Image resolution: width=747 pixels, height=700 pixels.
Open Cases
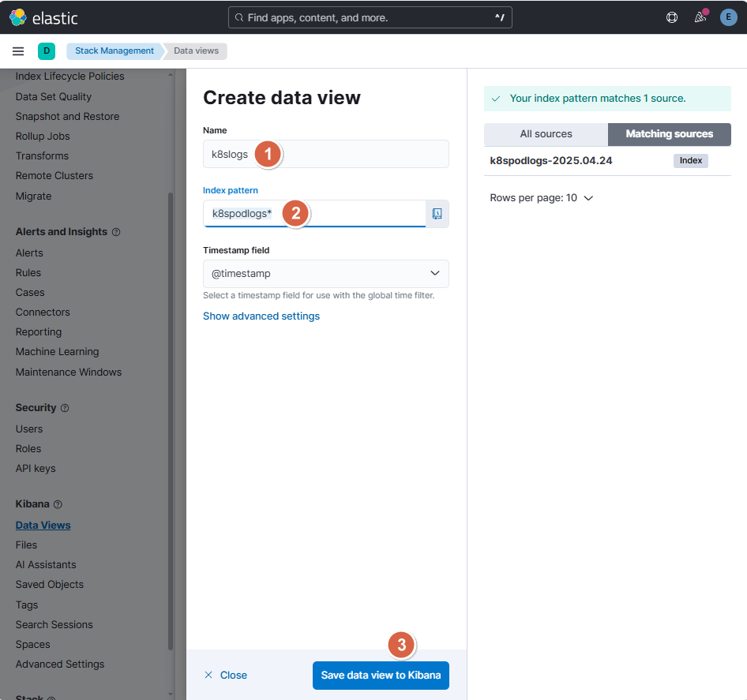pyautogui.click(x=30, y=292)
